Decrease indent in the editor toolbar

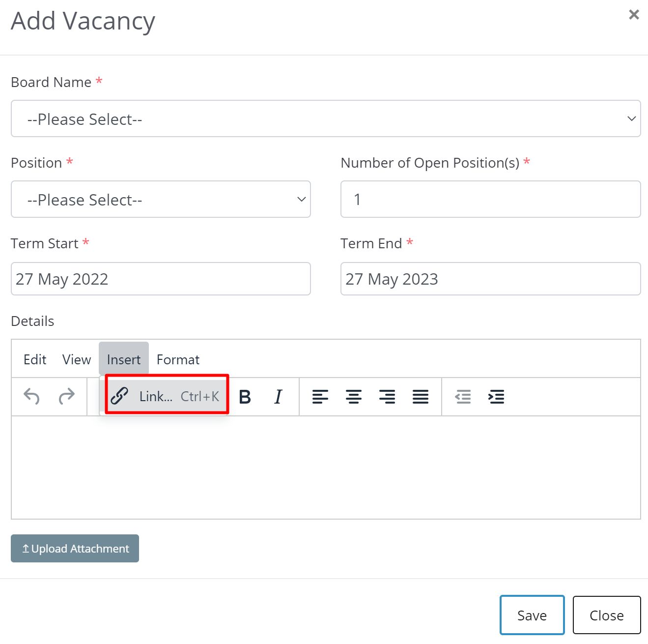[x=463, y=396]
